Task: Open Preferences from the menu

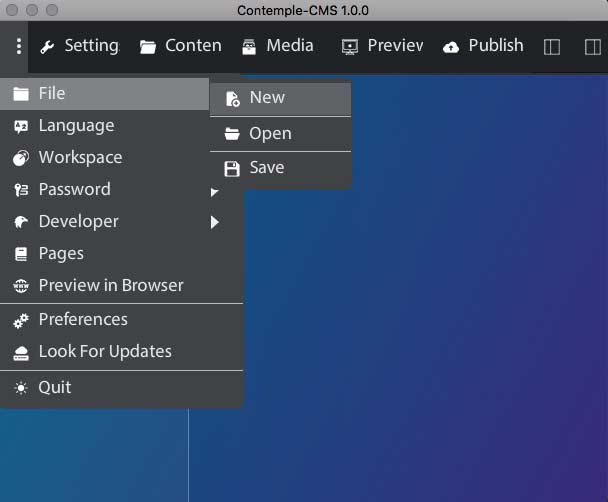Action: [x=83, y=319]
